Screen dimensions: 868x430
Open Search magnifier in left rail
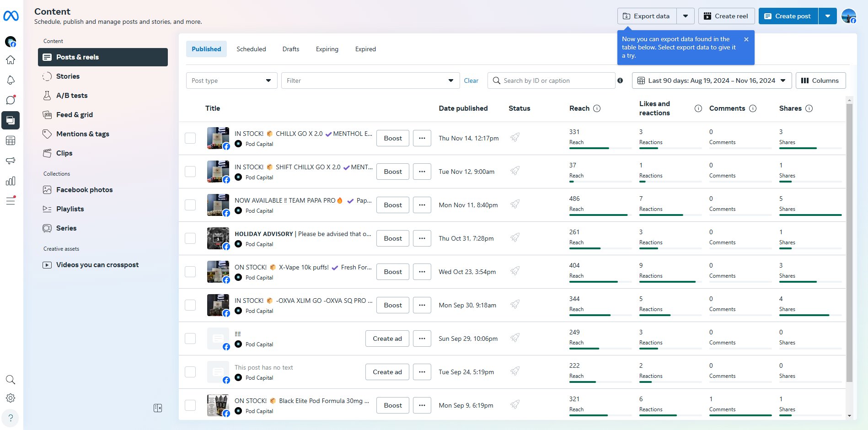(x=11, y=380)
